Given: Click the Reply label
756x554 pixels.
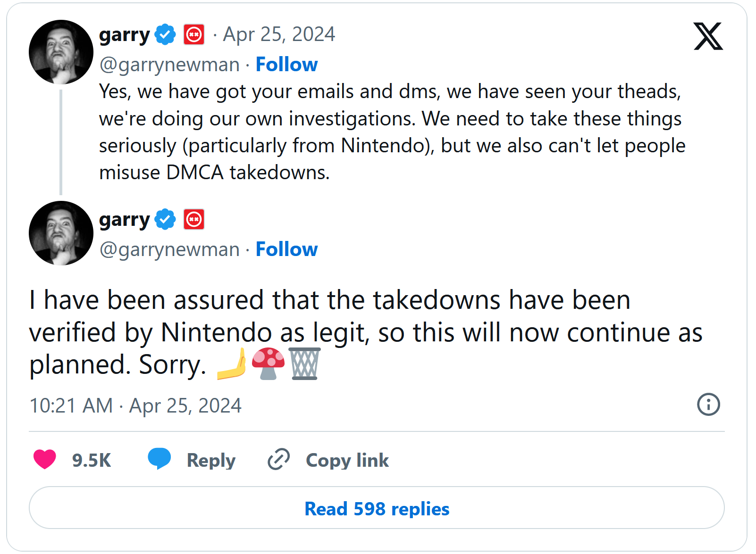Looking at the screenshot, I should [212, 459].
